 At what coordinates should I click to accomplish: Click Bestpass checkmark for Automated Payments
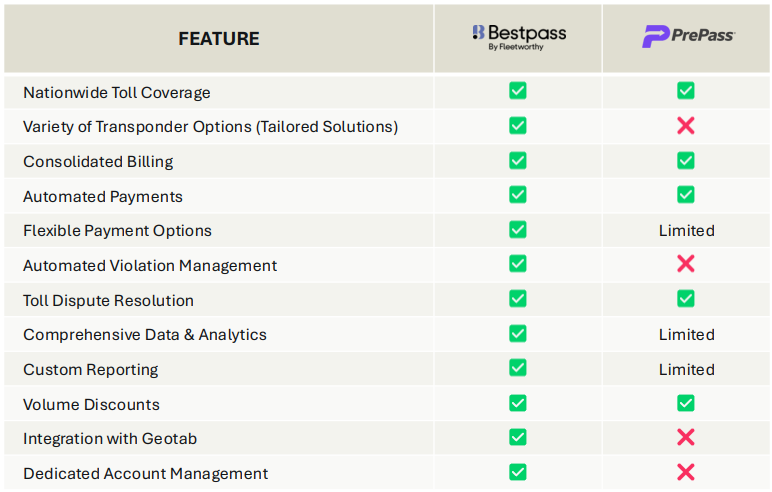(517, 195)
